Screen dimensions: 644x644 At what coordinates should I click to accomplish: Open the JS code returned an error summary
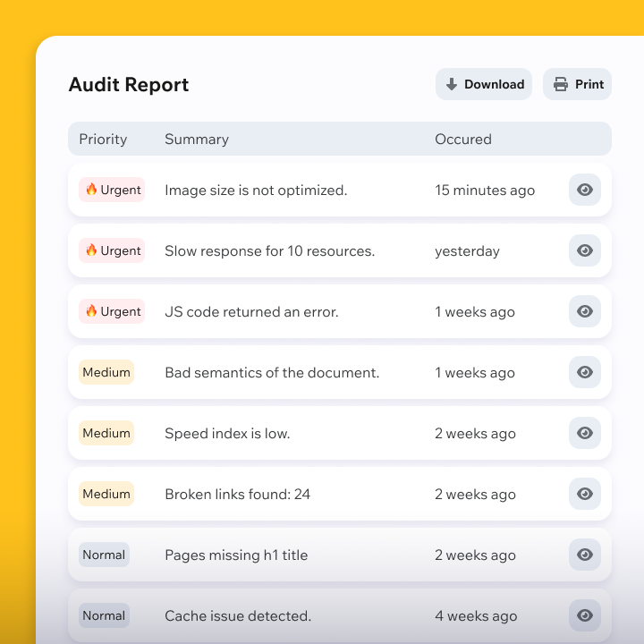pyautogui.click(x=251, y=312)
